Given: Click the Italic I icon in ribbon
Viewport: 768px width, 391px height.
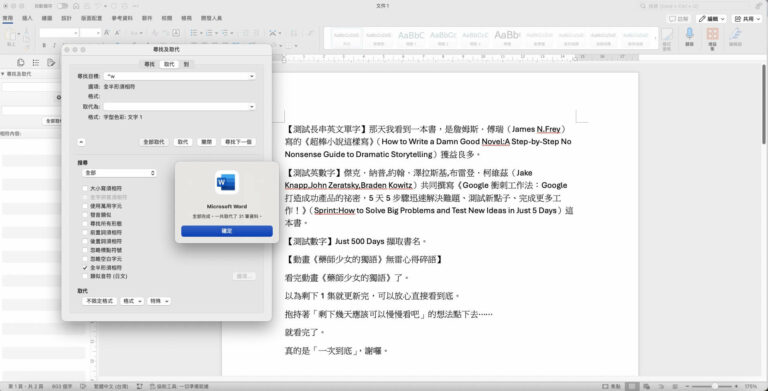Looking at the screenshot, I should point(54,45).
